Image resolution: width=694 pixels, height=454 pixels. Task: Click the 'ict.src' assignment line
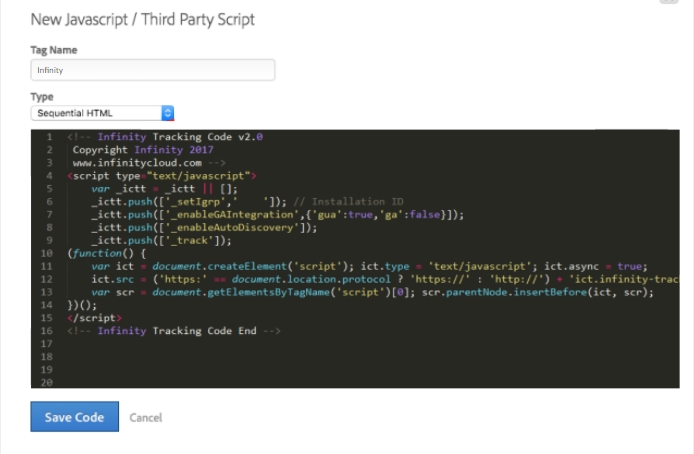pos(384,279)
